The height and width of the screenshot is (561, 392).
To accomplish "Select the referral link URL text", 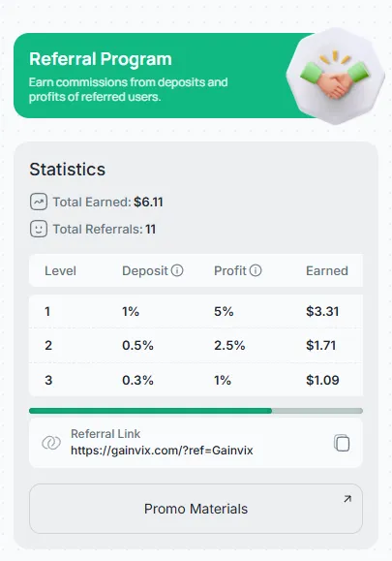I will click(162, 451).
